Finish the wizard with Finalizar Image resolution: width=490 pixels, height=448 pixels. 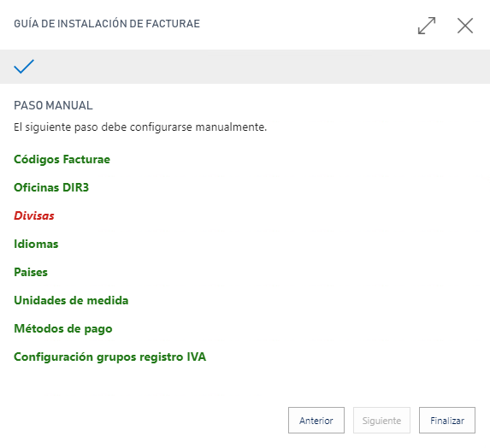click(x=447, y=420)
